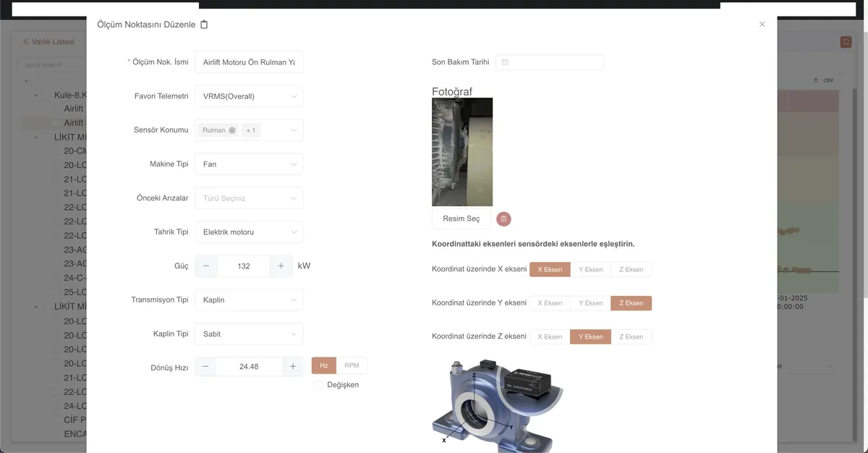Screen dimensions: 868x453
Task: Open the Transmisyon Tipi dropdown
Action: pyautogui.click(x=249, y=300)
